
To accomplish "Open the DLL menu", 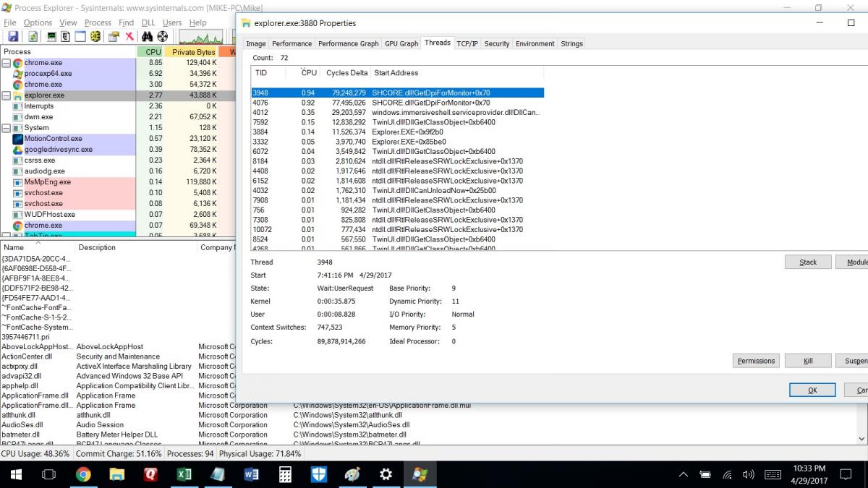I will [x=148, y=22].
